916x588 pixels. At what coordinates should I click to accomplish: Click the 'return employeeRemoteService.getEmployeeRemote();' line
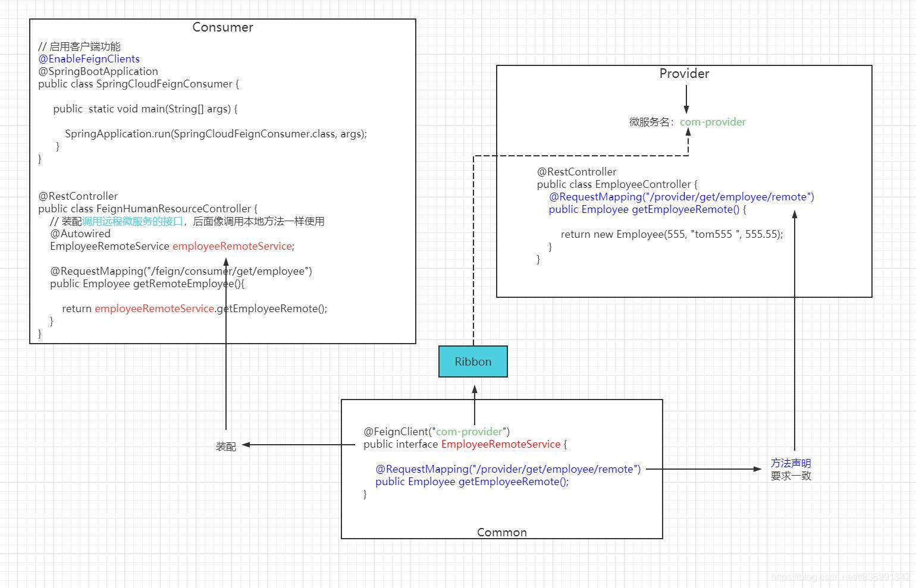tap(195, 309)
